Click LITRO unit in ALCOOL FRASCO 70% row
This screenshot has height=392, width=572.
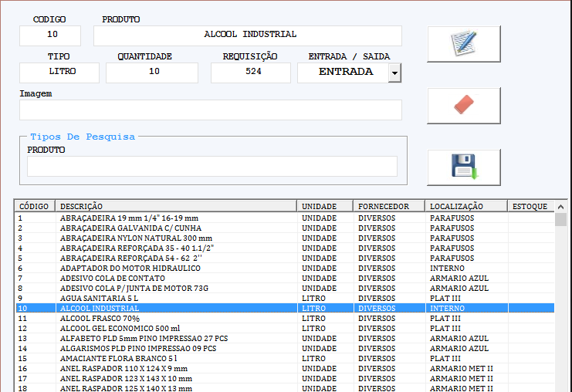click(x=313, y=319)
